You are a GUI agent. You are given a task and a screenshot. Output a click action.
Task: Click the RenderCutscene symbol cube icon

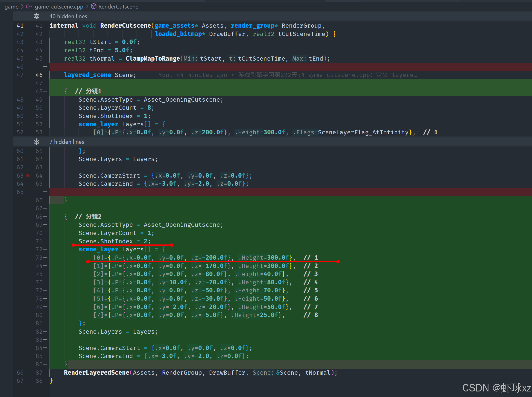pos(94,6)
